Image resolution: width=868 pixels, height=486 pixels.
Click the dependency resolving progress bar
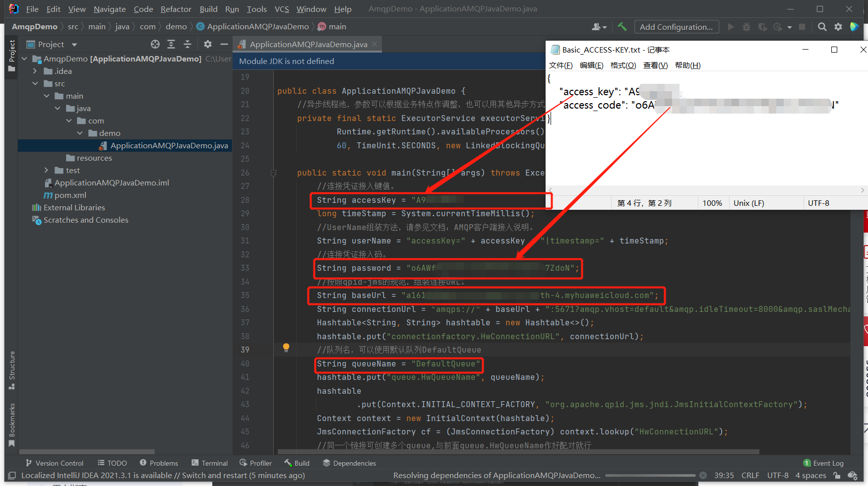(x=650, y=476)
